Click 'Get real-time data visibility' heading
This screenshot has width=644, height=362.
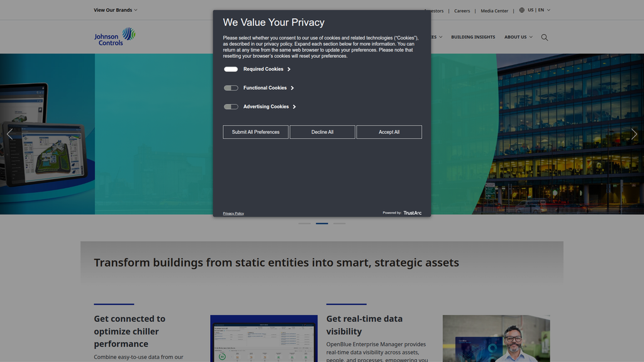point(364,325)
